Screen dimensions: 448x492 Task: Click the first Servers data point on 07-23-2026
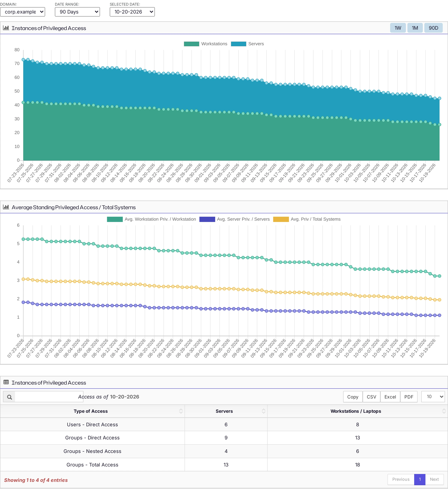pos(23,60)
